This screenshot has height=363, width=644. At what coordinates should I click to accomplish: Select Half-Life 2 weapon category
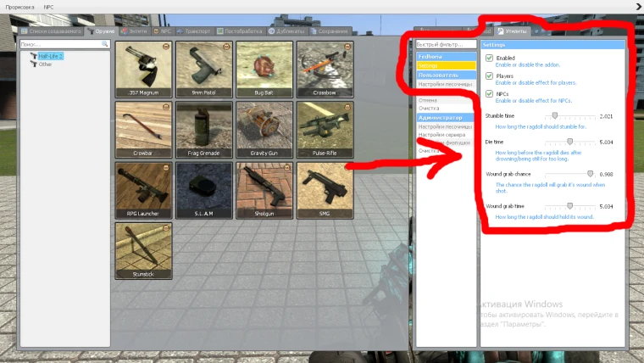tap(51, 56)
